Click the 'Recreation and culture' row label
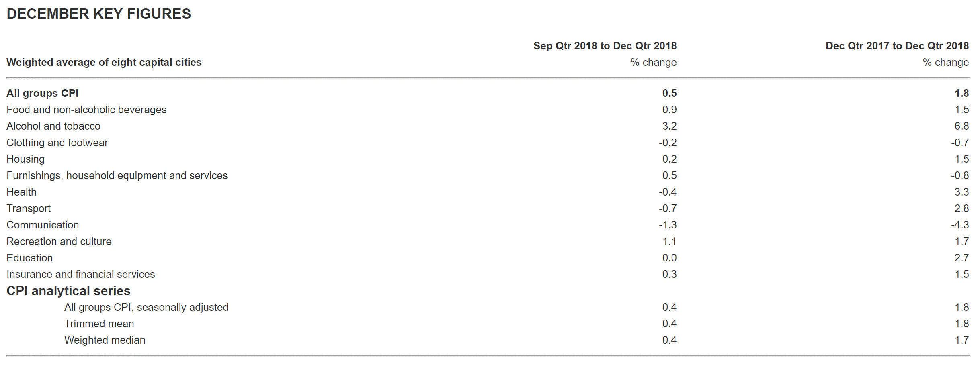This screenshot has width=980, height=367. (59, 241)
